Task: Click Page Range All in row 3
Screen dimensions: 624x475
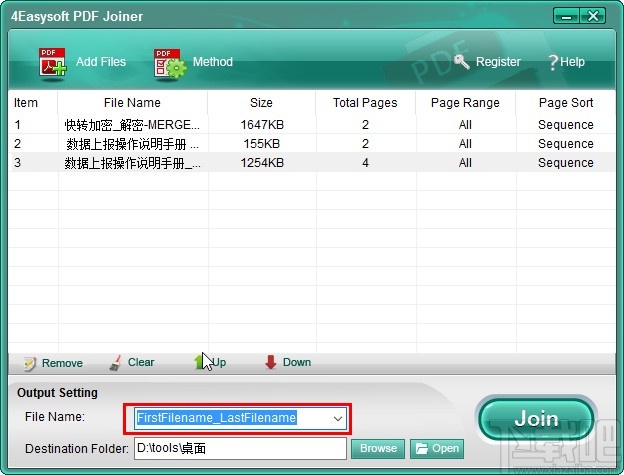Action: coord(465,163)
